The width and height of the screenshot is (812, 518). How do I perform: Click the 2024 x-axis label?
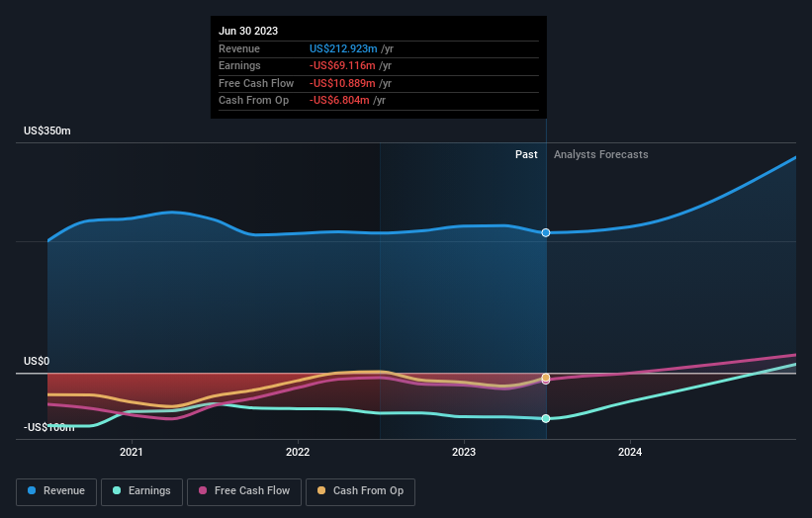point(630,452)
